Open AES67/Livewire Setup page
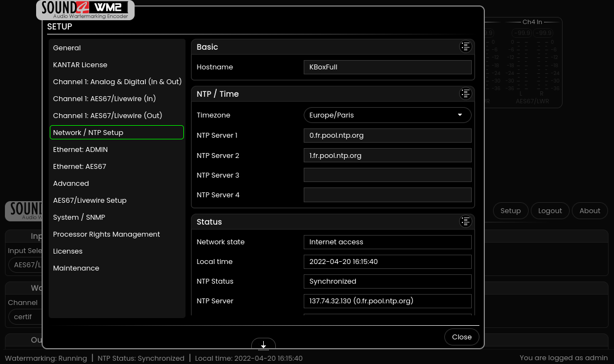Image resolution: width=614 pixels, height=364 pixels. point(117,200)
